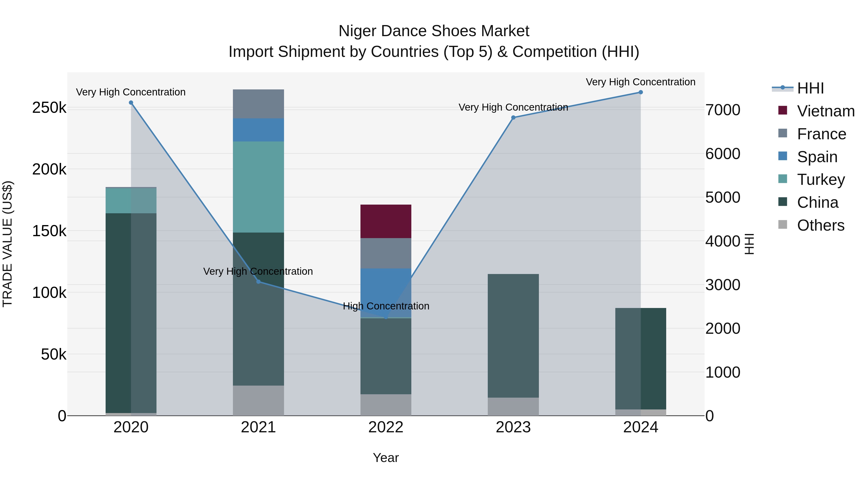This screenshot has height=488, width=868.
Task: Click the France segment of the 2022 bar
Action: point(386,253)
